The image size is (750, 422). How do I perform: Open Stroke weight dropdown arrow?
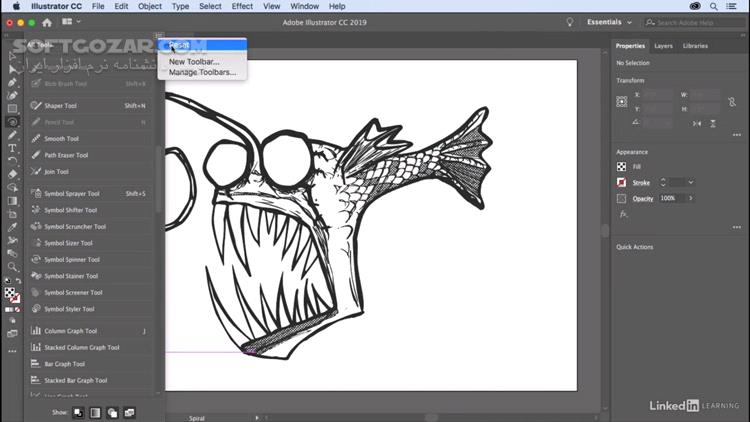[x=690, y=182]
